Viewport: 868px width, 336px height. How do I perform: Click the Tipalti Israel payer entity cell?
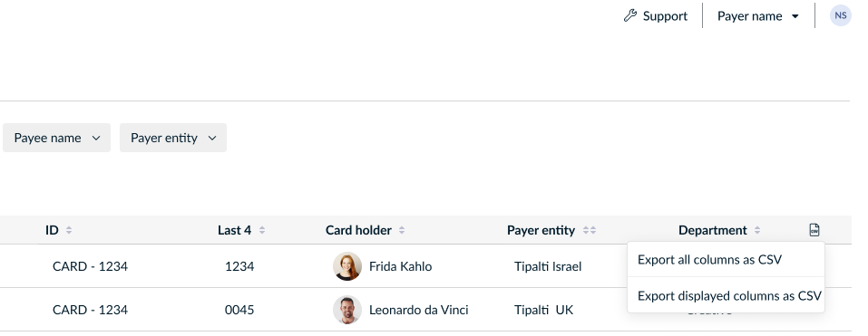tap(548, 266)
